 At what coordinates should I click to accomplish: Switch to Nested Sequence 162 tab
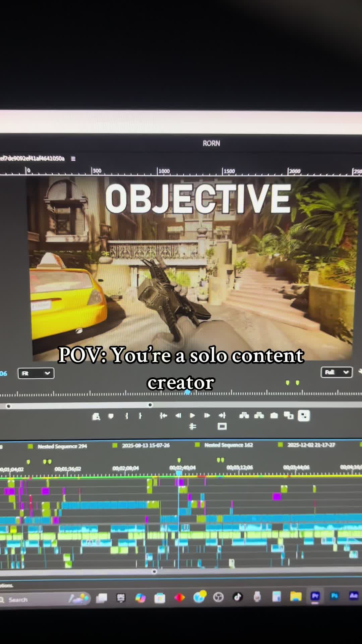229,445
